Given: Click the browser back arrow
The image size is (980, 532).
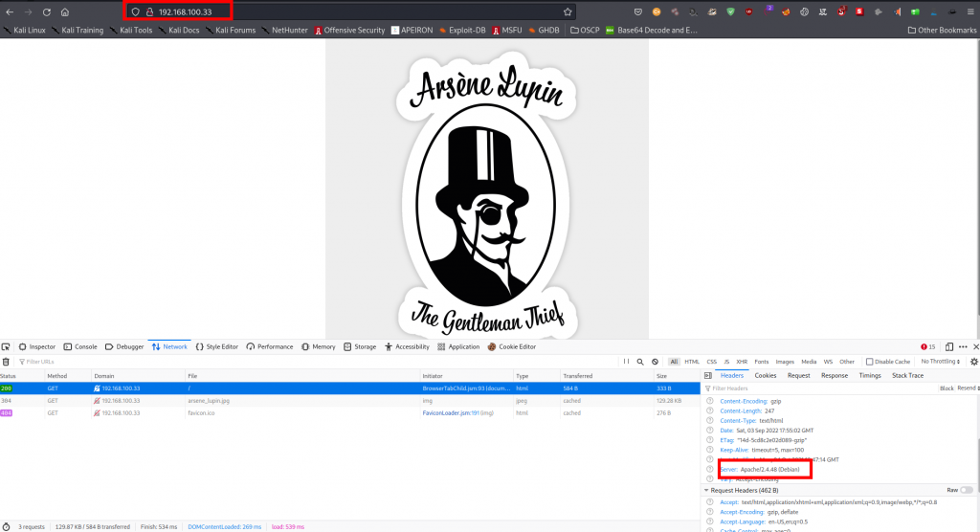Looking at the screenshot, I should coord(10,11).
